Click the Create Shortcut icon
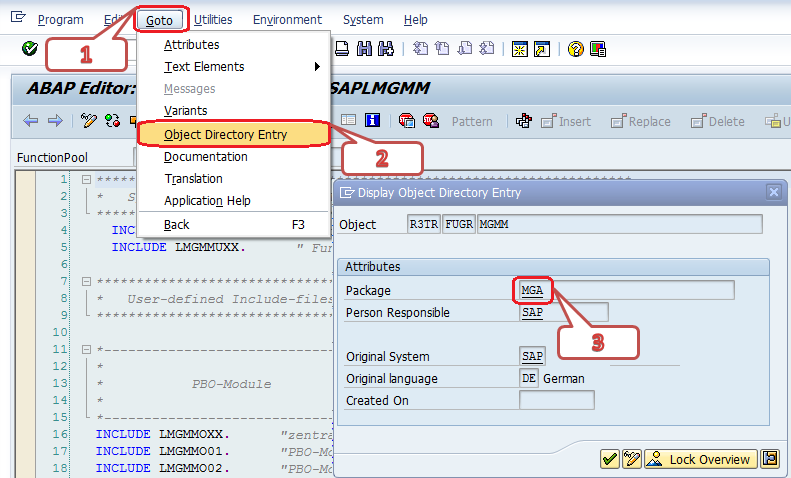Screen dimensions: 791x478 tap(542, 49)
